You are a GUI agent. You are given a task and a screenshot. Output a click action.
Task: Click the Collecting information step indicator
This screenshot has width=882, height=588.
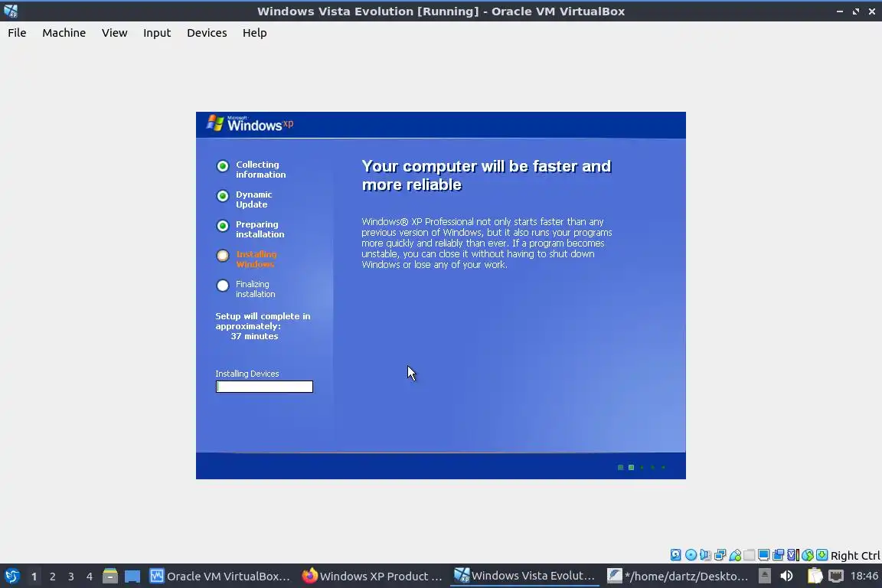pos(223,166)
